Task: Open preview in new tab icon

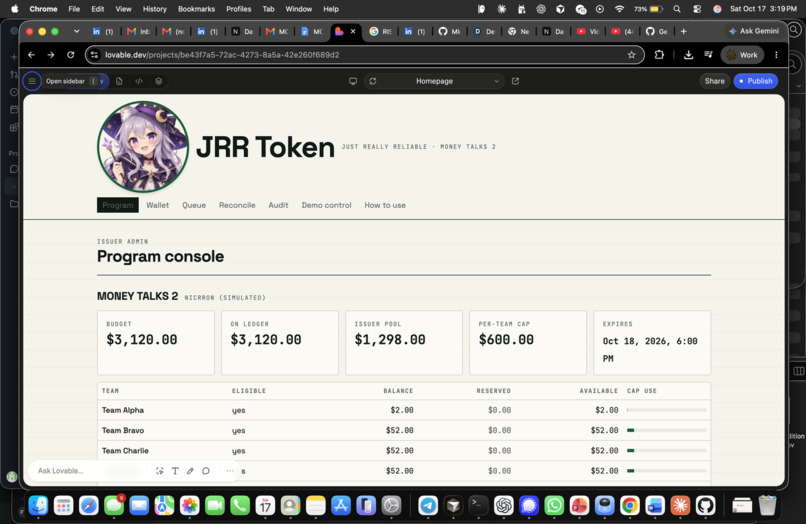Action: (515, 81)
